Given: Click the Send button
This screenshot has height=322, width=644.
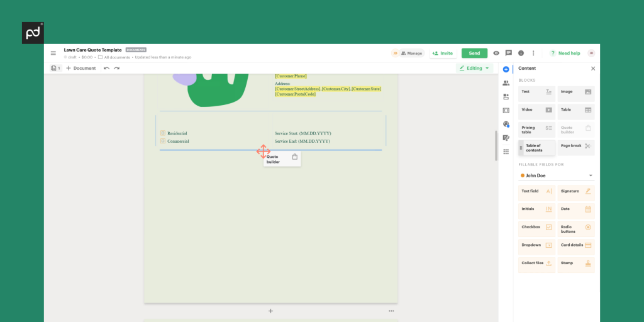Looking at the screenshot, I should tap(474, 53).
